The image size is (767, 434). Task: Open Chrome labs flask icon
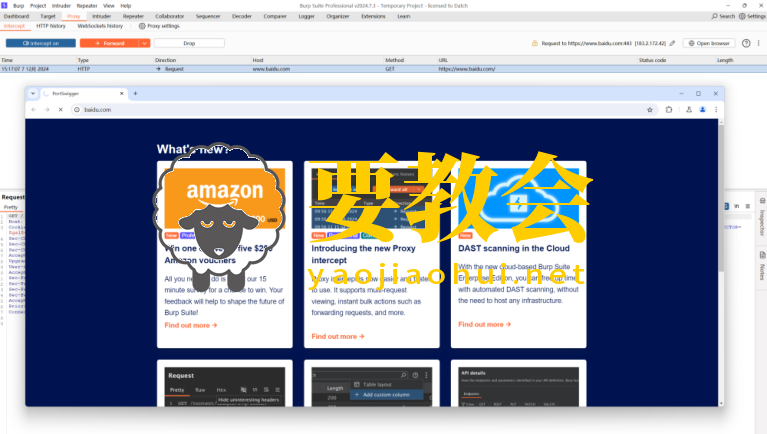pos(689,110)
